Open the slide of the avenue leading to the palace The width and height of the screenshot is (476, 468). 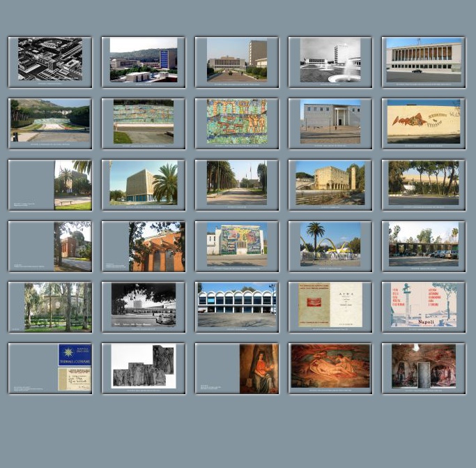pos(237,62)
